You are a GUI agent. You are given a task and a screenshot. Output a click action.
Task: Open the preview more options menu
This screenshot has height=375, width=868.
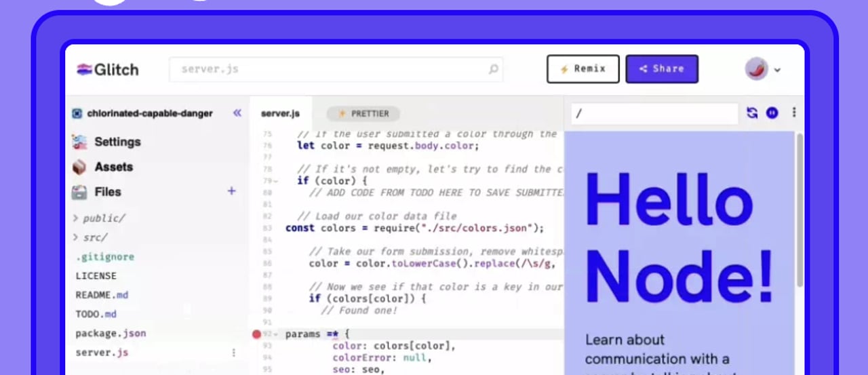coord(793,113)
